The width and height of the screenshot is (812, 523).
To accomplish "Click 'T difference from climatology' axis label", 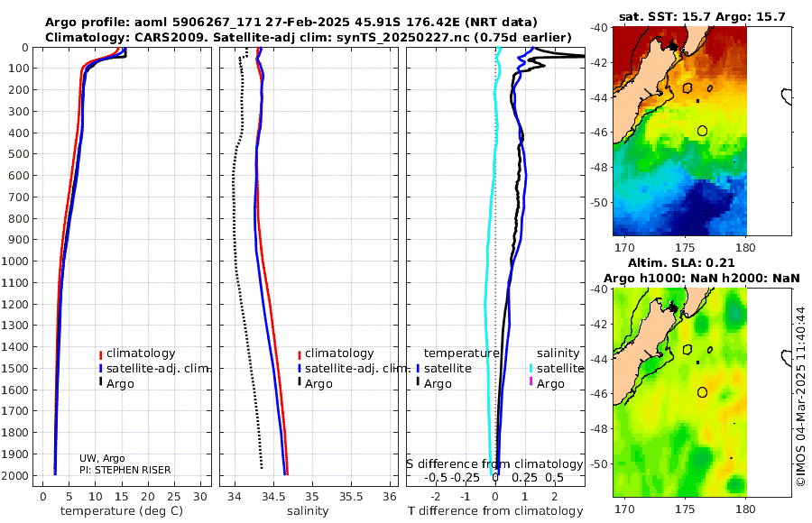I will coord(495,511).
